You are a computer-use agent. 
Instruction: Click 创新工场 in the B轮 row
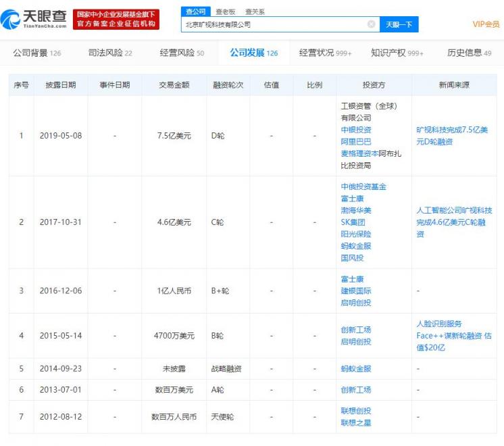(356, 330)
